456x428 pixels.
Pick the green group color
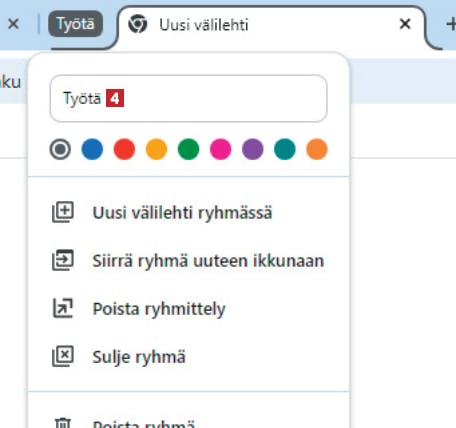point(188,149)
